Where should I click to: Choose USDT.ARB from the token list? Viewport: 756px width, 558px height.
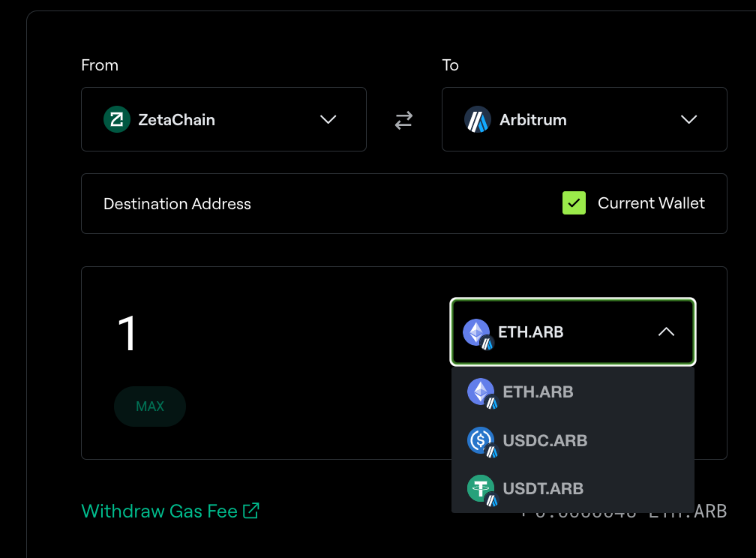(573, 488)
